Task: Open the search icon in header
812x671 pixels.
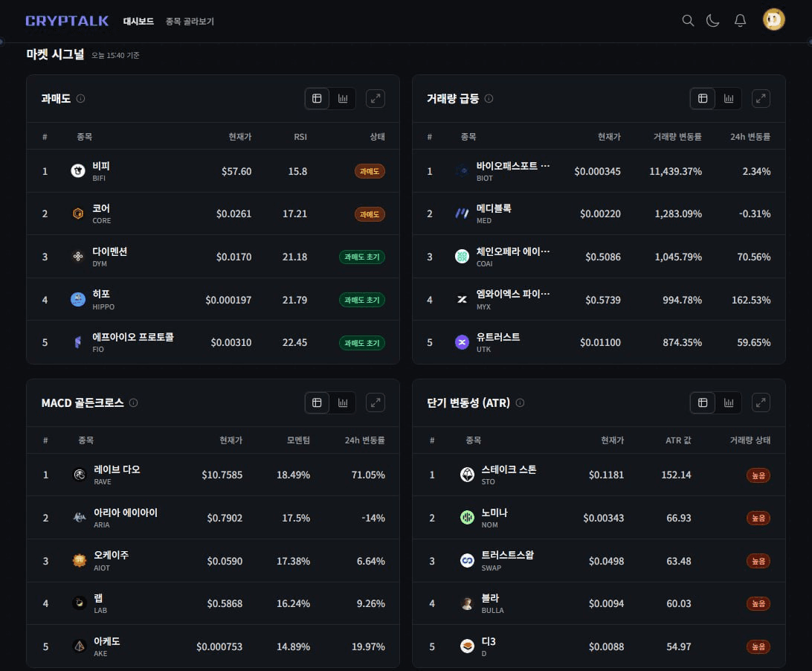Action: pos(688,21)
